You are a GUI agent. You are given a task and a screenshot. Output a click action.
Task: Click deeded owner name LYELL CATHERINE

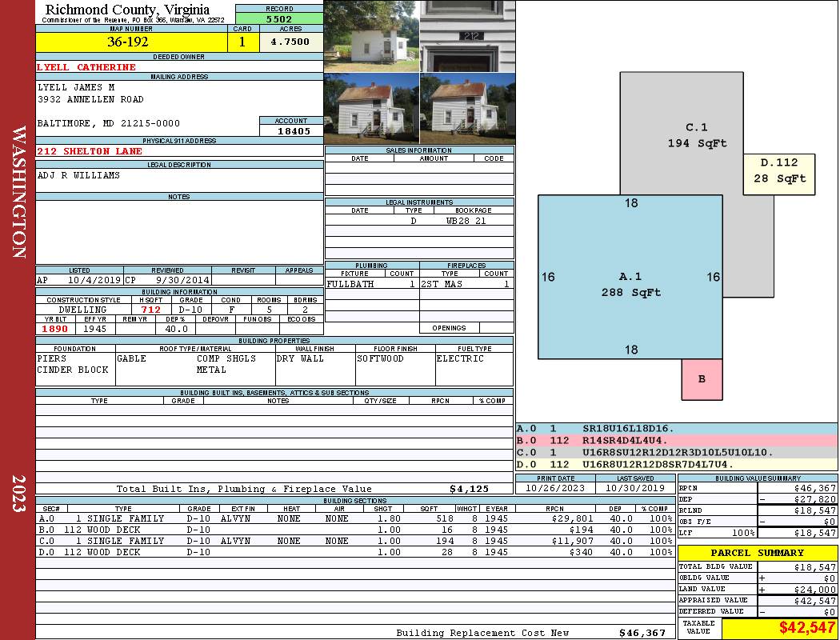pos(86,67)
